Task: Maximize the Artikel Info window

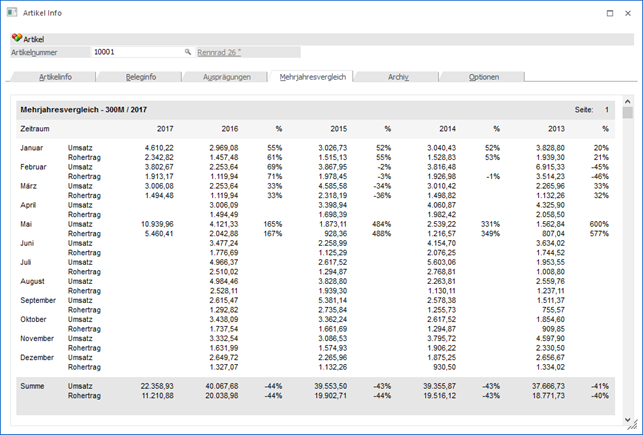Action: point(583,13)
